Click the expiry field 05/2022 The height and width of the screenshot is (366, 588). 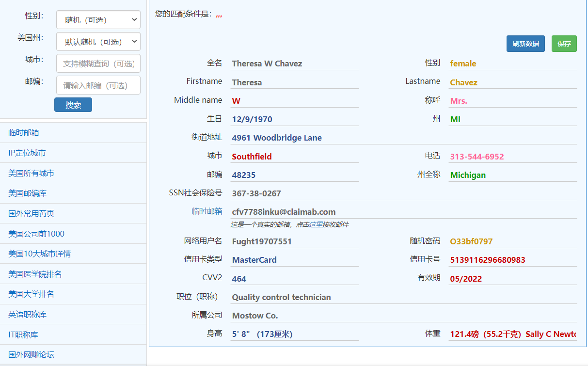[512, 279]
